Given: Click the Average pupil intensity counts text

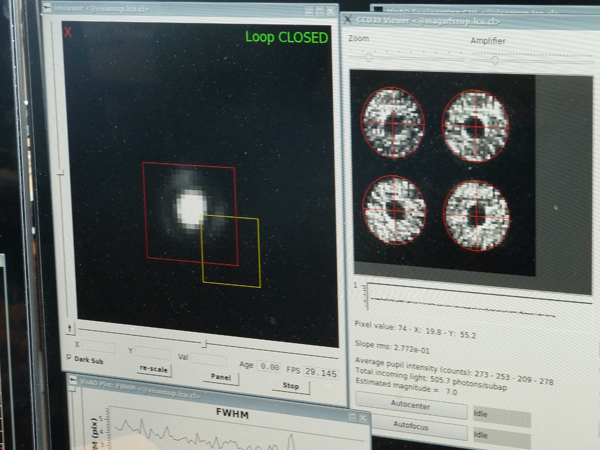Looking at the screenshot, I should click(454, 370).
